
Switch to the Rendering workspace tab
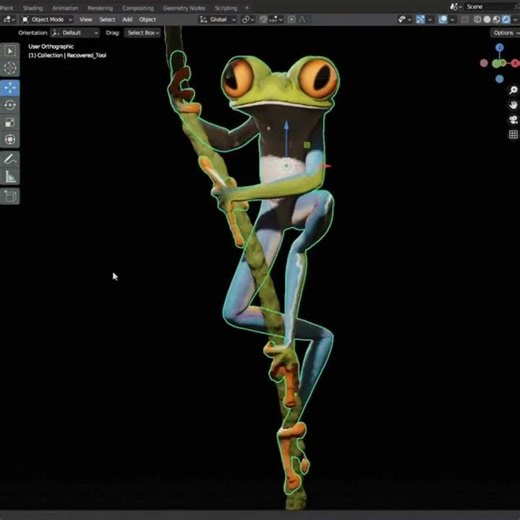click(100, 8)
